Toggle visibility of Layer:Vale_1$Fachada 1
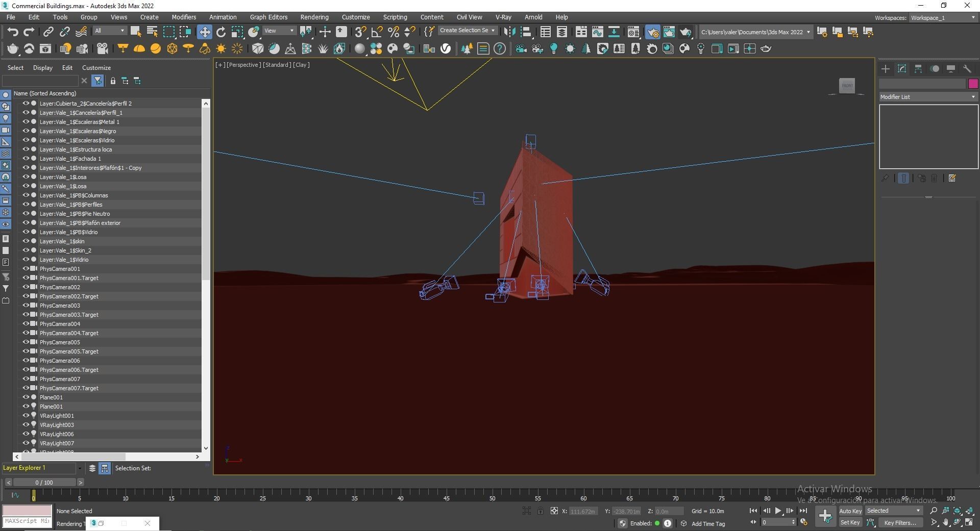Screen dimensions: 980x531 (x=26, y=158)
